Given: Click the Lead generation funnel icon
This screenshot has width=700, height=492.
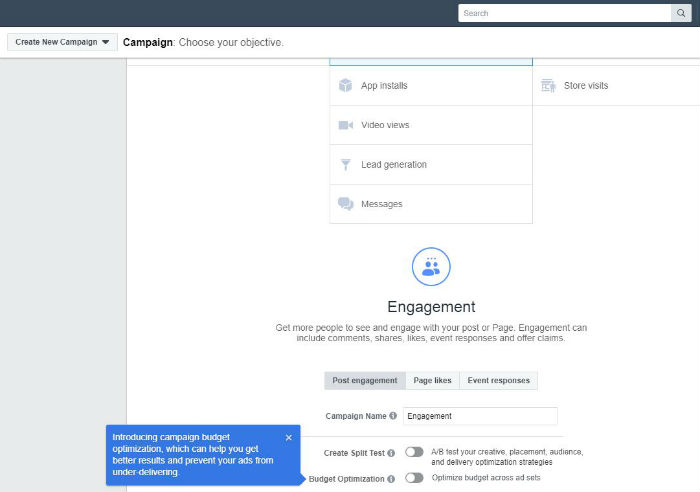Looking at the screenshot, I should [346, 165].
